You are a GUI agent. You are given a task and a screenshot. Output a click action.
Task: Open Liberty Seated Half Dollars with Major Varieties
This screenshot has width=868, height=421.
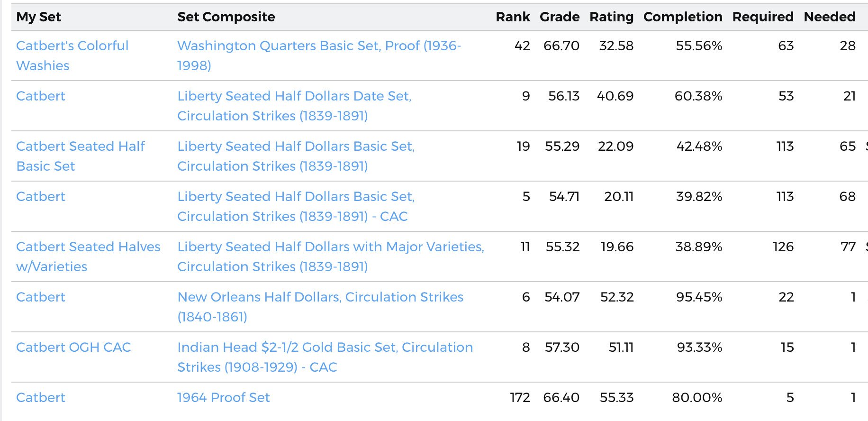click(x=331, y=256)
